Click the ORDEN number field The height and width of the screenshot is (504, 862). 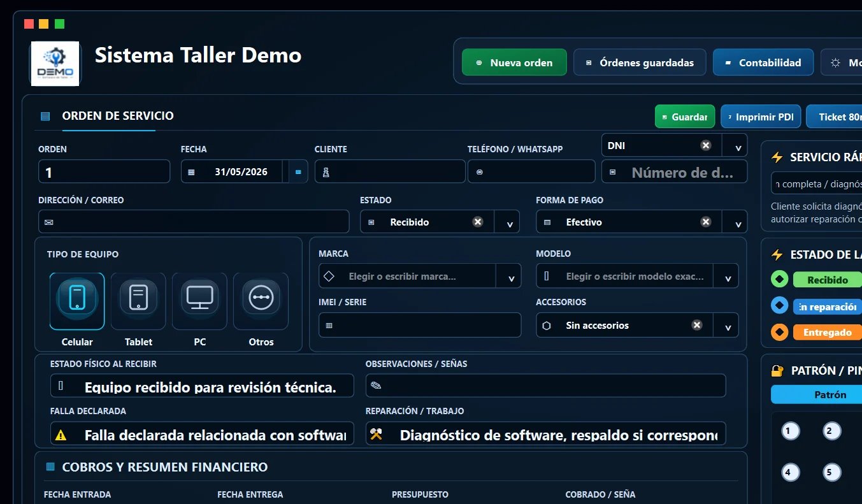104,171
